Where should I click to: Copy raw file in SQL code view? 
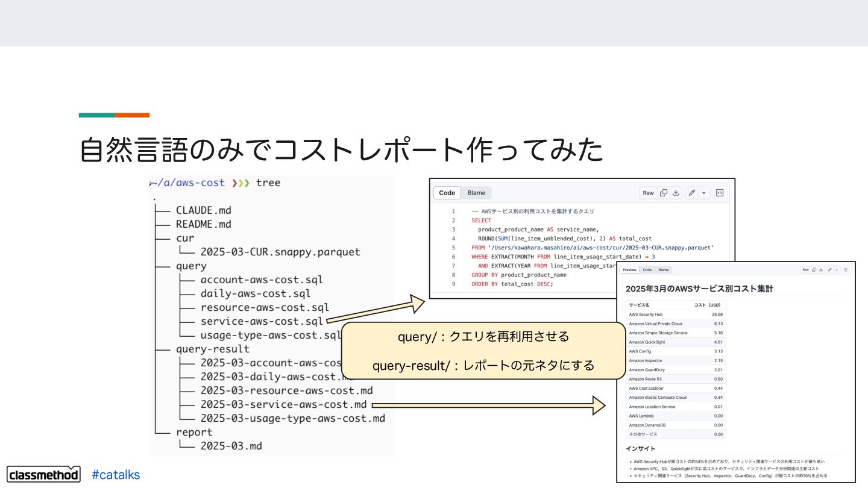point(664,193)
